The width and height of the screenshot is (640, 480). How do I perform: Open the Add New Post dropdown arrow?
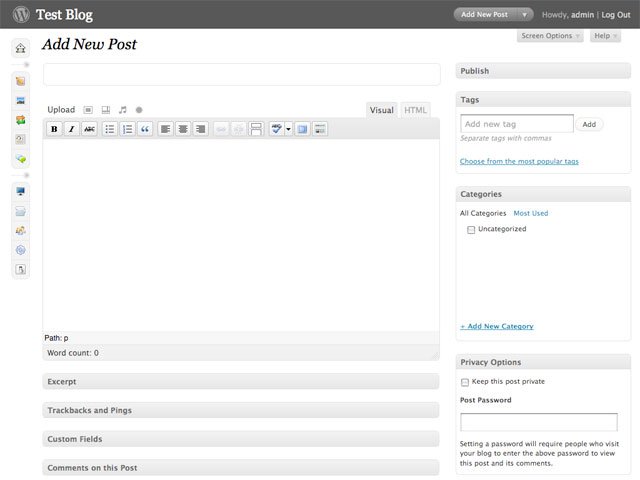pos(524,15)
